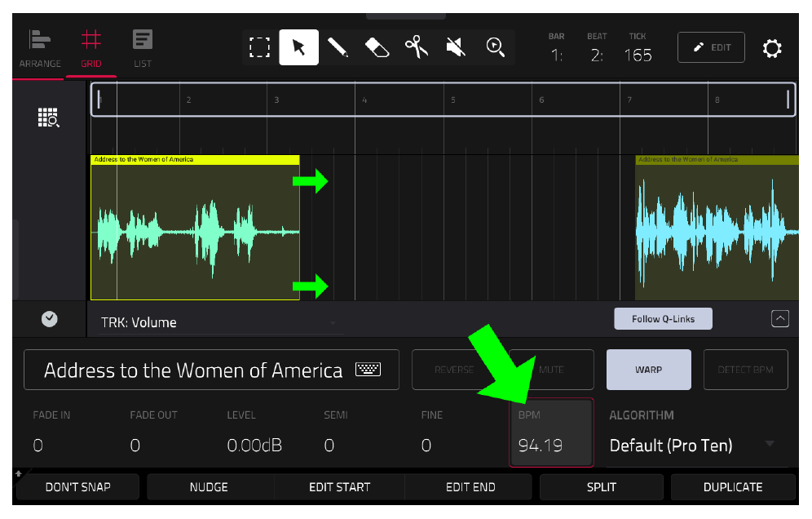Click the Edit Start button

(340, 487)
